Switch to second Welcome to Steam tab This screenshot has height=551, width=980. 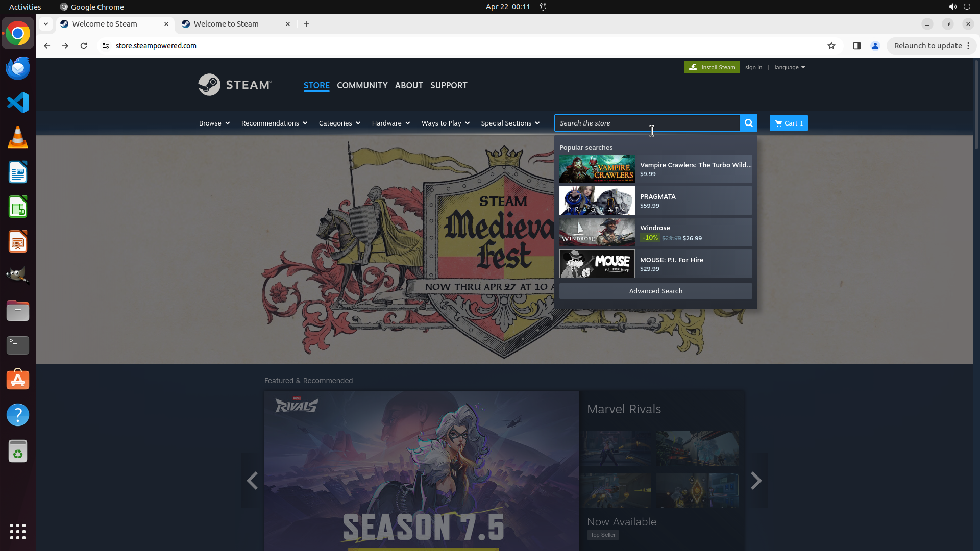point(226,24)
